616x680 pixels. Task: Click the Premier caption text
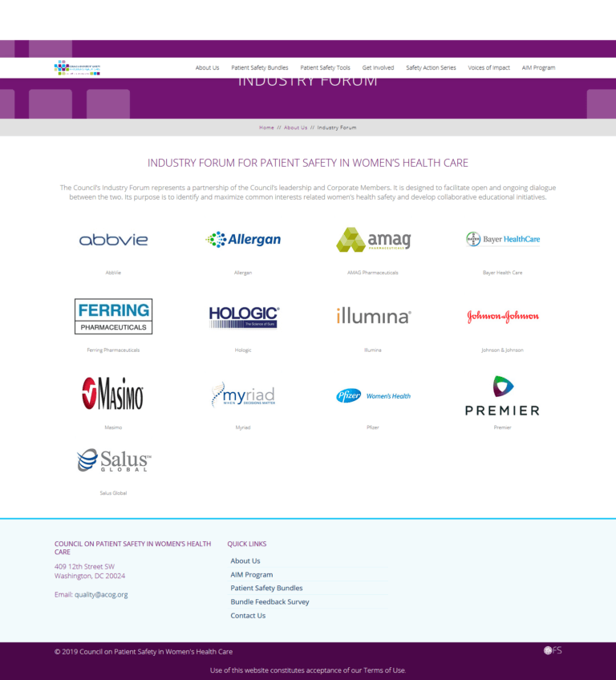[x=502, y=427]
